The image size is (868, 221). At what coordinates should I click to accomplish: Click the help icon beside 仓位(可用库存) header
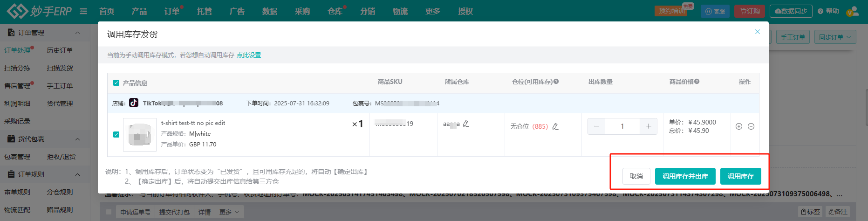[x=556, y=82]
